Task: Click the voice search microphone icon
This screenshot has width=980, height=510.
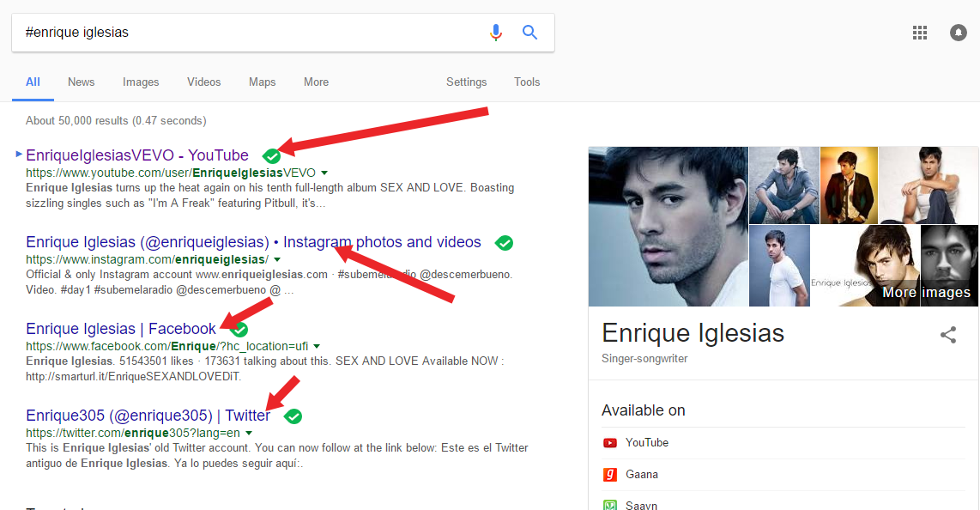Action: tap(496, 33)
